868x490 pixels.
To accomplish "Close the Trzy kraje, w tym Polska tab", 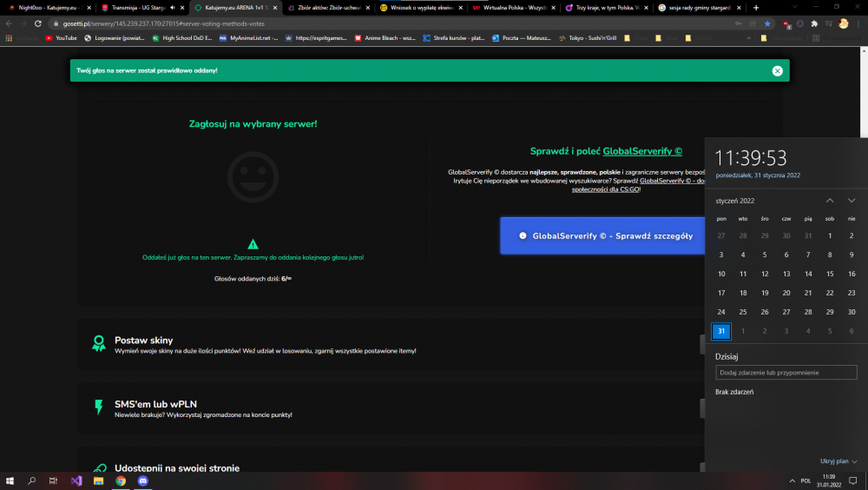I will pyautogui.click(x=646, y=8).
